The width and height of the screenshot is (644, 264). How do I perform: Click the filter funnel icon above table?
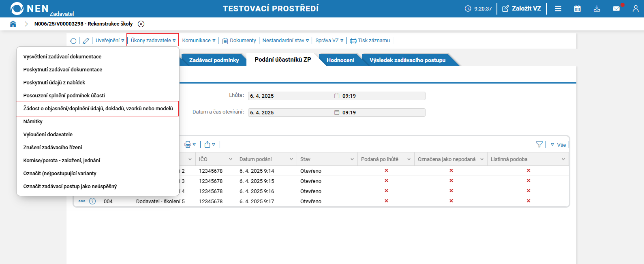tap(539, 144)
